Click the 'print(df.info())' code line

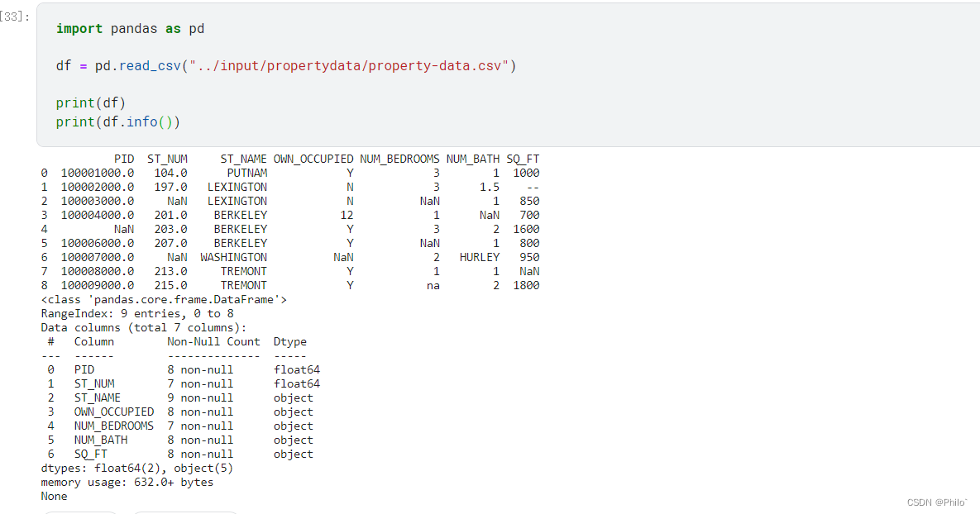118,121
